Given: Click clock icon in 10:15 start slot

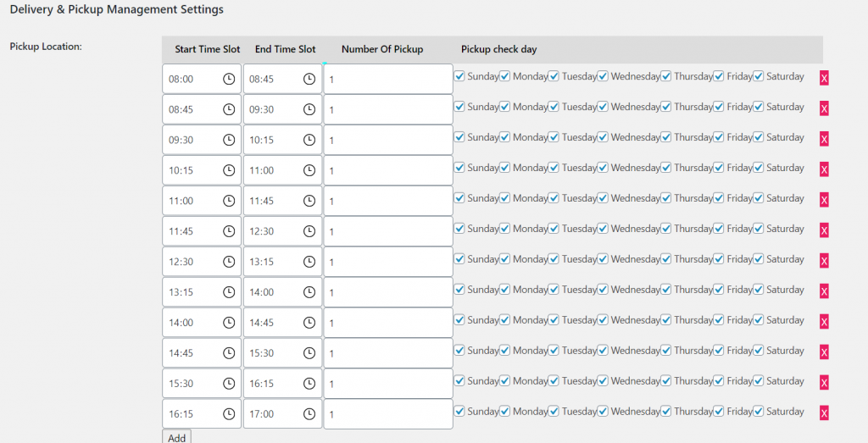Looking at the screenshot, I should [229, 170].
